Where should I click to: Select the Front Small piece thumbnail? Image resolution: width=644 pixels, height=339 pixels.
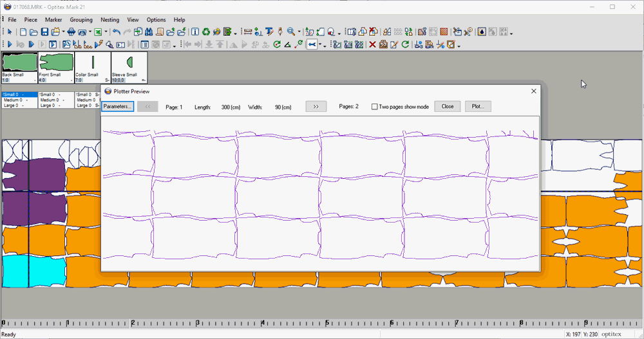55,65
